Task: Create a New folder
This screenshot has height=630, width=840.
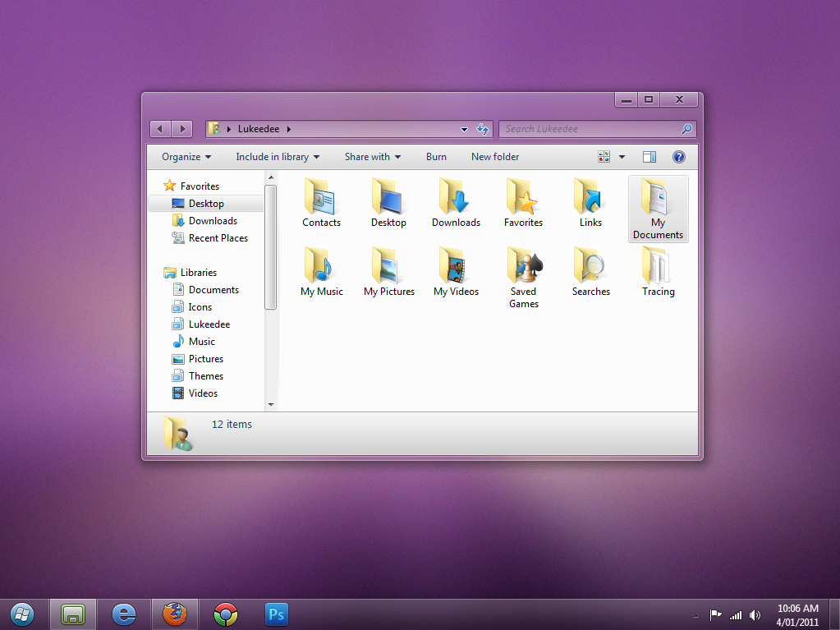Action: pyautogui.click(x=495, y=157)
